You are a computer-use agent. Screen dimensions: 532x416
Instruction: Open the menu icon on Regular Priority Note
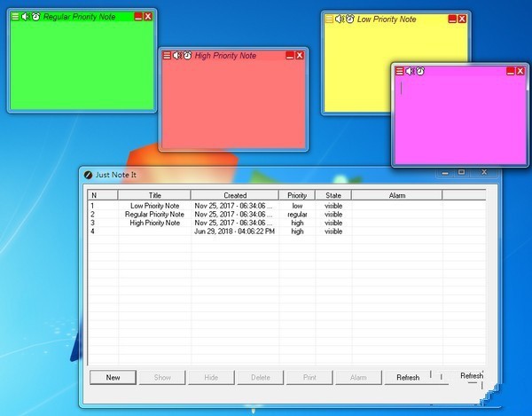pos(15,16)
